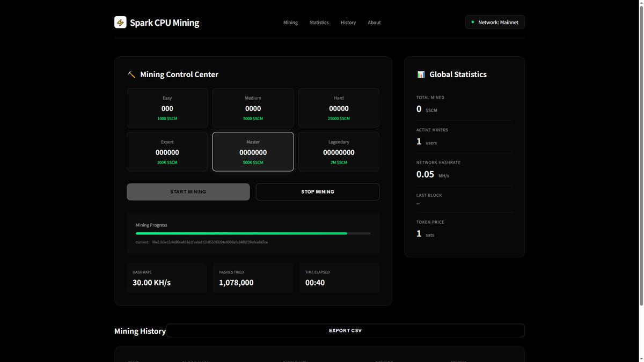Viewport: 644px width, 362px height.
Task: Click the Spark lightning bolt logo icon
Action: pos(120,22)
